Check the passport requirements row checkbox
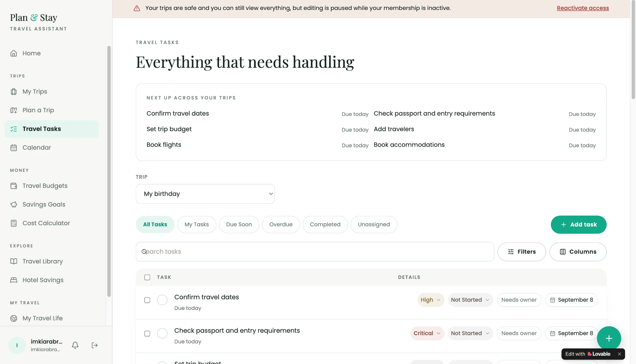This screenshot has width=636, height=364. click(x=147, y=334)
